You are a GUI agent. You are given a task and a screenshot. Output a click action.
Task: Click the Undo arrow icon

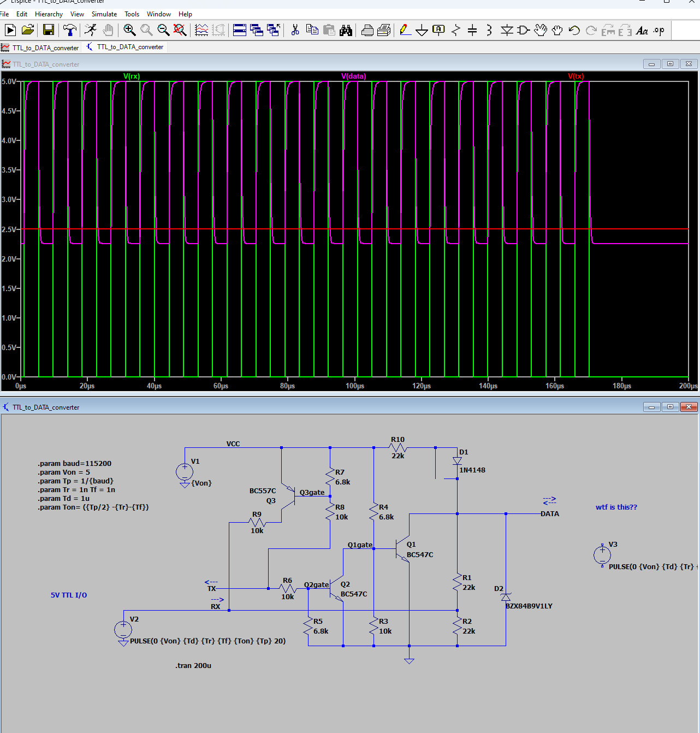[x=574, y=30]
